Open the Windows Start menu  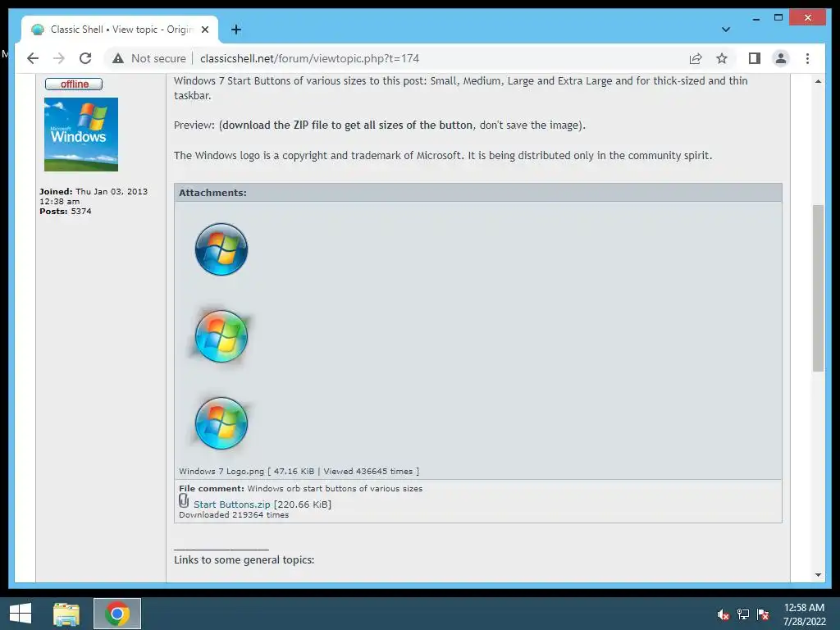click(21, 614)
